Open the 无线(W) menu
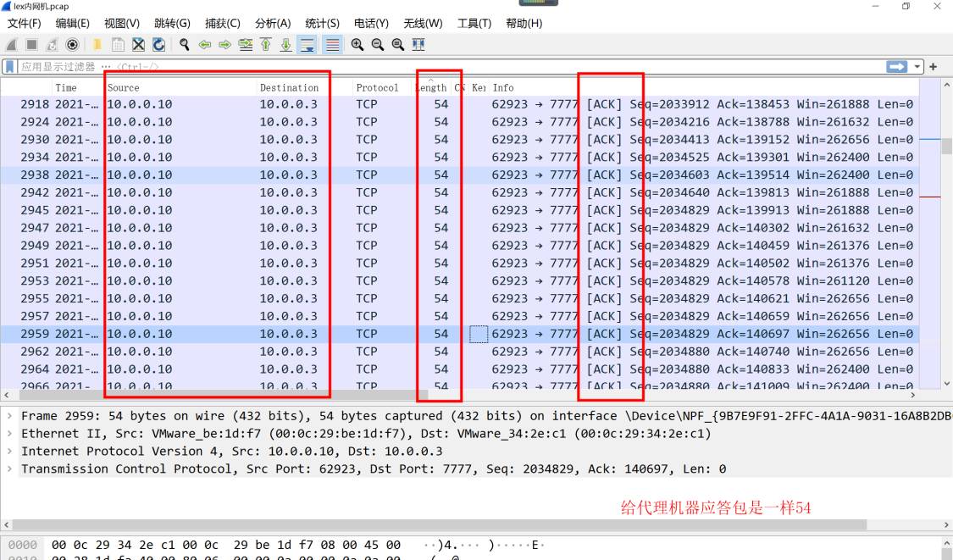The image size is (953, 560). [423, 23]
